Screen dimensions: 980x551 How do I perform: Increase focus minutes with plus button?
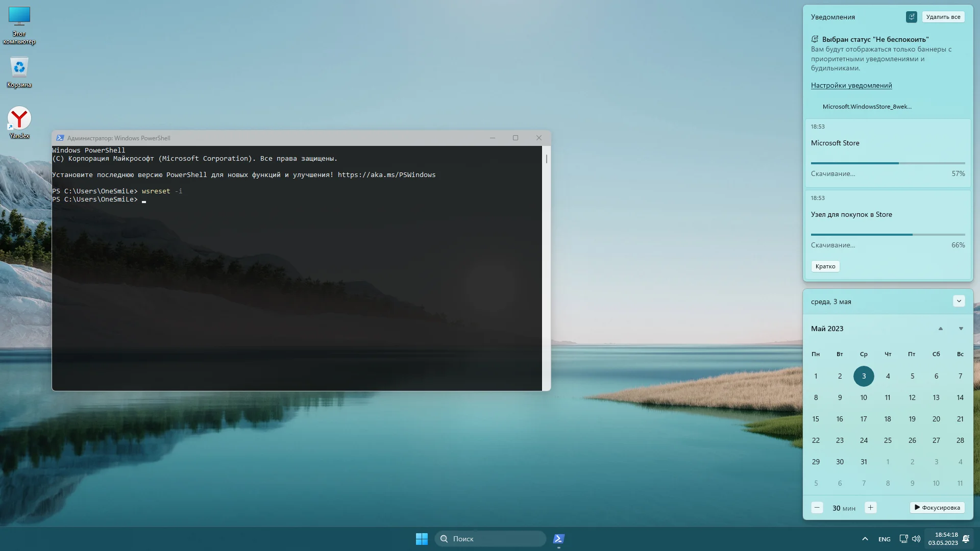(870, 508)
